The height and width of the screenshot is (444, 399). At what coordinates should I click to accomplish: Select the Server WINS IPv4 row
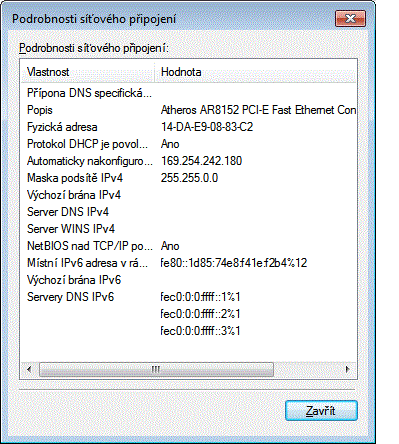[x=189, y=229]
